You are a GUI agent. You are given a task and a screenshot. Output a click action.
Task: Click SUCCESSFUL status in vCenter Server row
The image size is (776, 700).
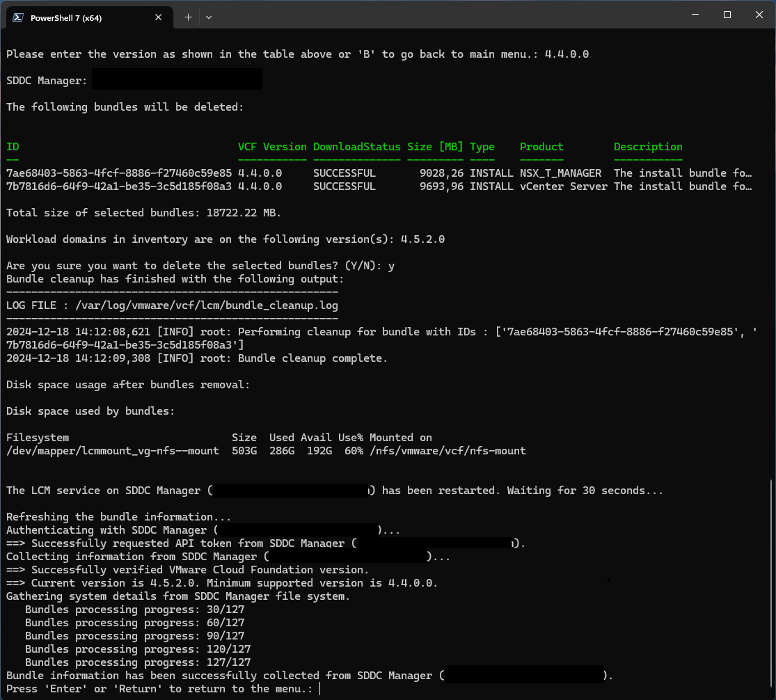[345, 186]
